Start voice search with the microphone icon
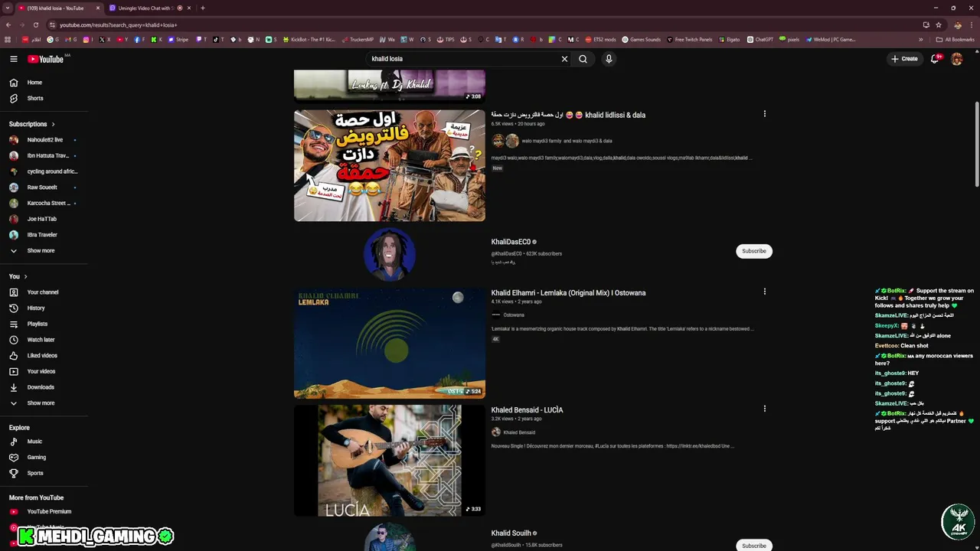The image size is (980, 551). coord(609,59)
